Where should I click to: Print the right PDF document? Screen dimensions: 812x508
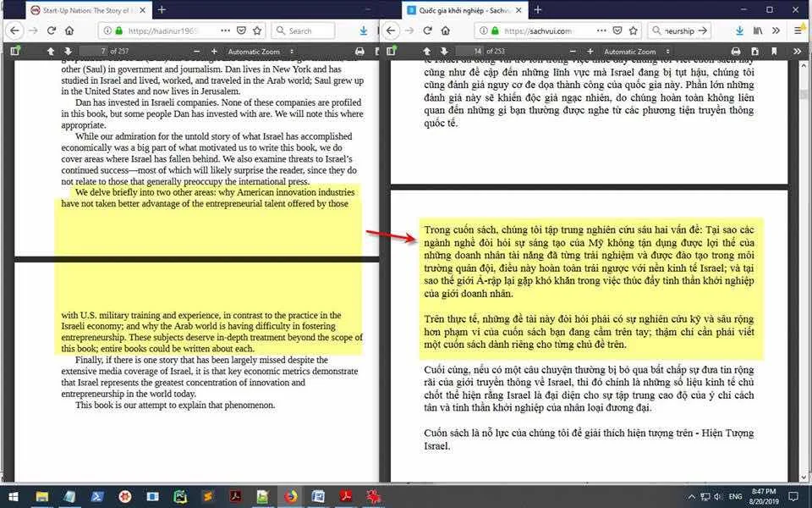pyautogui.click(x=735, y=52)
